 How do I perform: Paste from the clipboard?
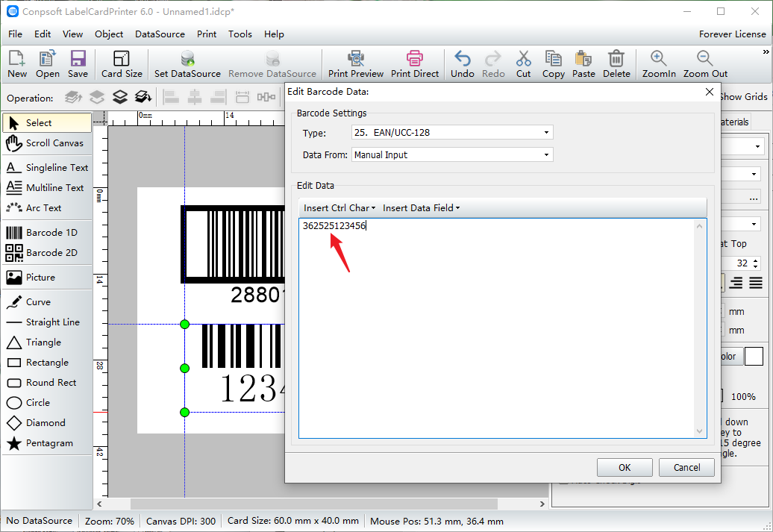[x=583, y=64]
